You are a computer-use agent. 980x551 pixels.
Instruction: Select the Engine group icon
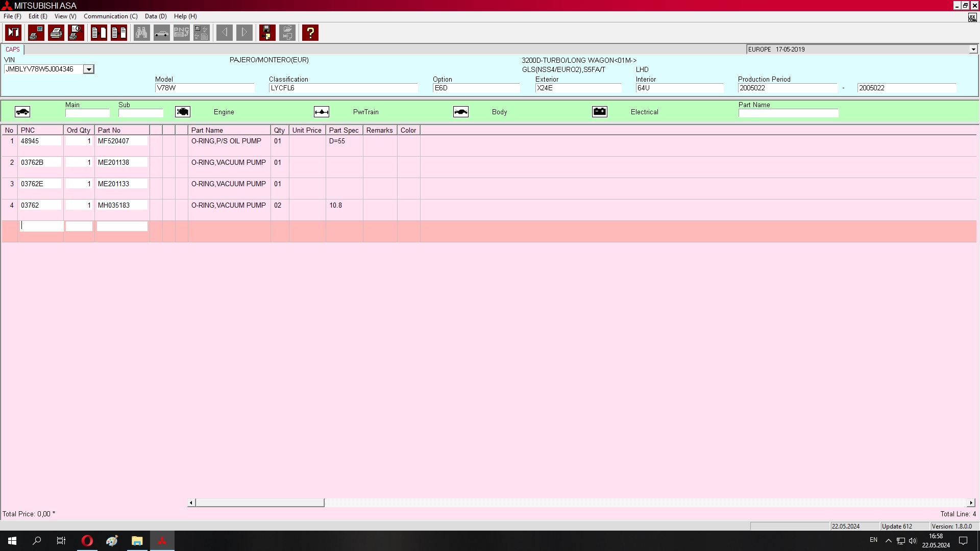(x=183, y=112)
